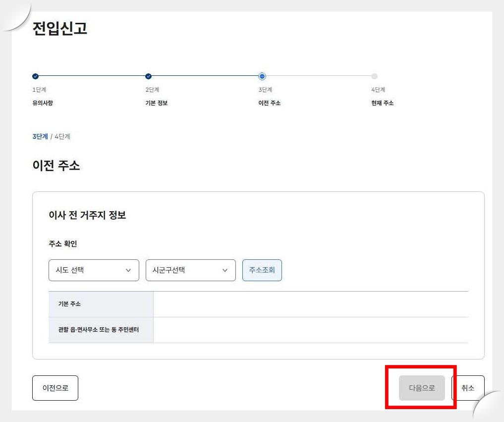Click the 이전으로 previous step button

(55, 388)
